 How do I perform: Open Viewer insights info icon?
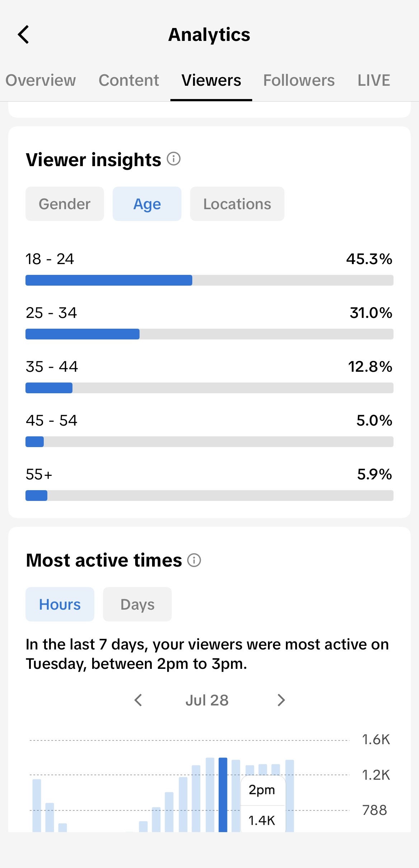pos(174,159)
